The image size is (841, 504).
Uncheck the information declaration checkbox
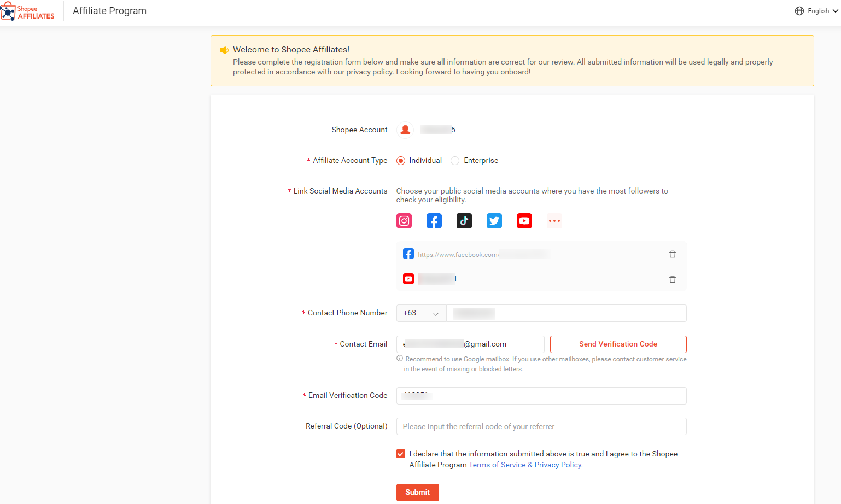click(x=401, y=454)
